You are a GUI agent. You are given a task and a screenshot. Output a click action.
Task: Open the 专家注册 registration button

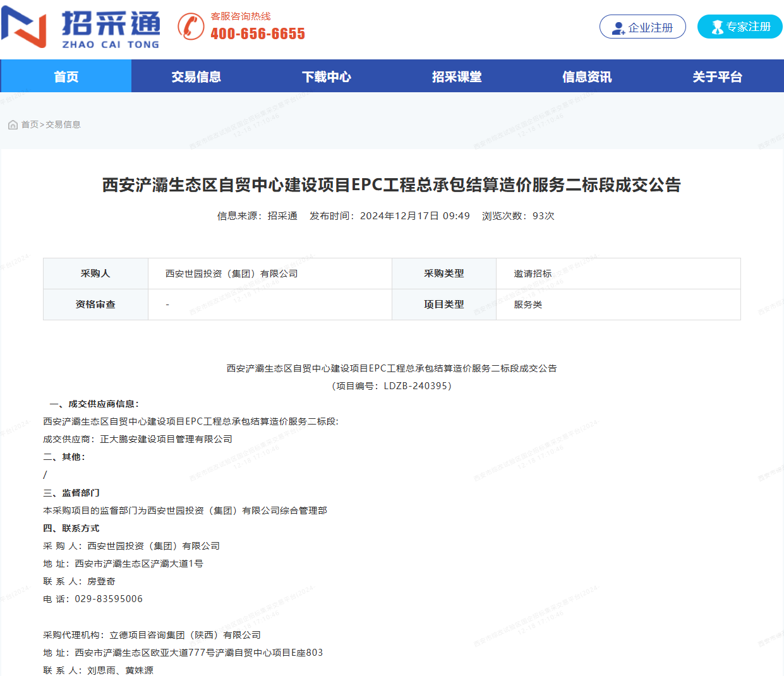pos(740,27)
